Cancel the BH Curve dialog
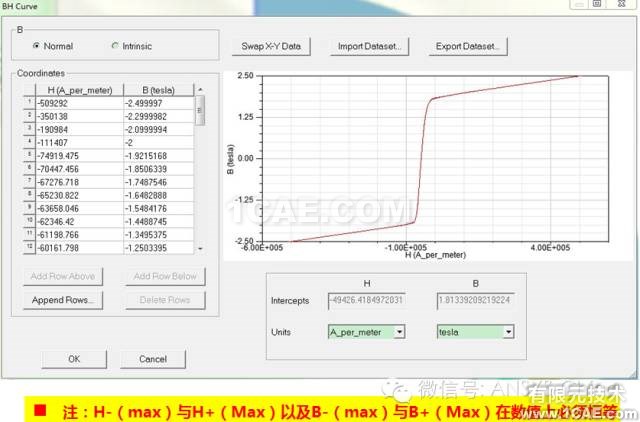This screenshot has width=640, height=422. point(153,359)
